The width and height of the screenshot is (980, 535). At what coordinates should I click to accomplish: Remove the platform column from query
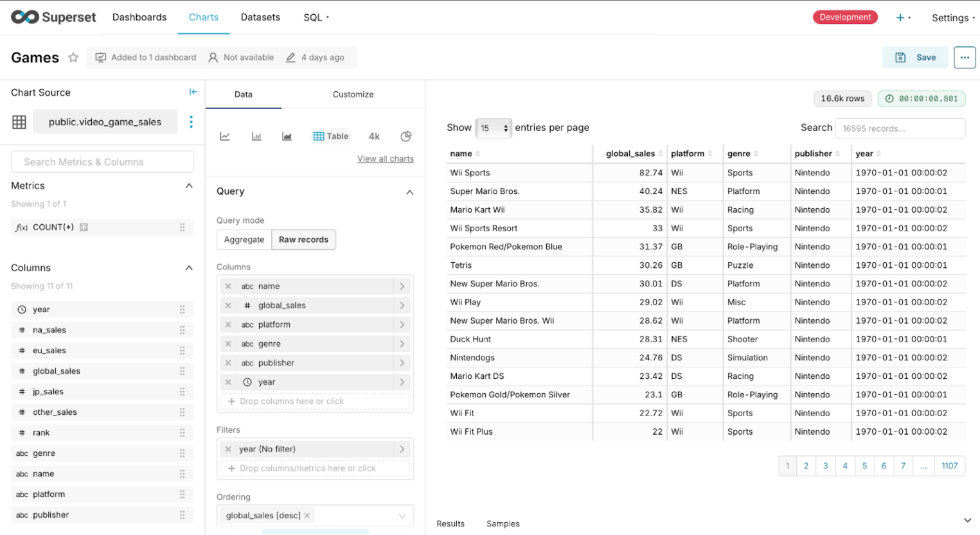[228, 325]
